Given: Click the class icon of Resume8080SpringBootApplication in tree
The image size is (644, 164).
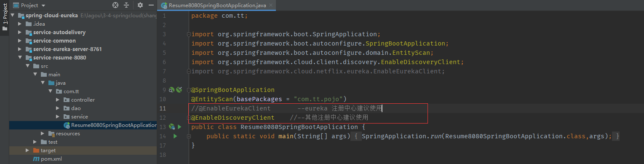Looking at the screenshot, I should point(67,125).
